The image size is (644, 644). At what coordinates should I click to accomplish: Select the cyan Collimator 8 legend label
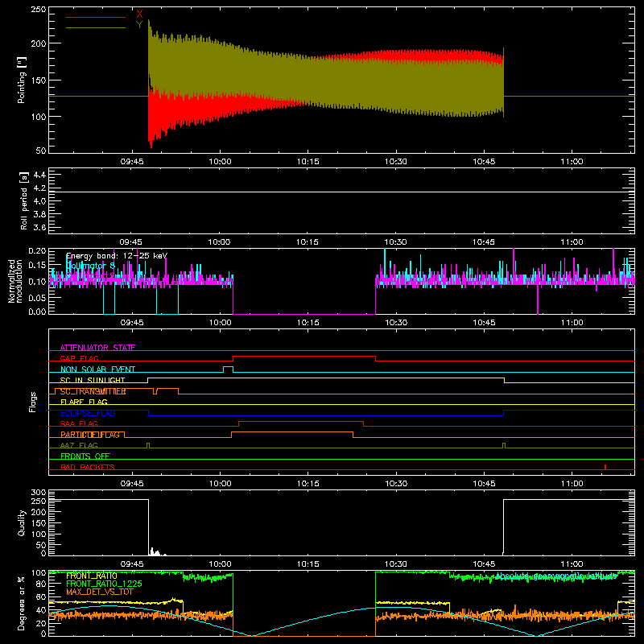click(x=90, y=266)
